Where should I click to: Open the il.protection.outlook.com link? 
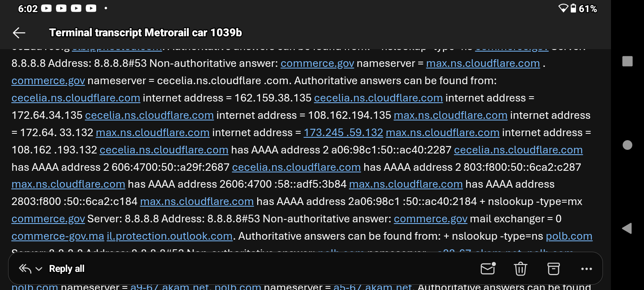coord(169,236)
